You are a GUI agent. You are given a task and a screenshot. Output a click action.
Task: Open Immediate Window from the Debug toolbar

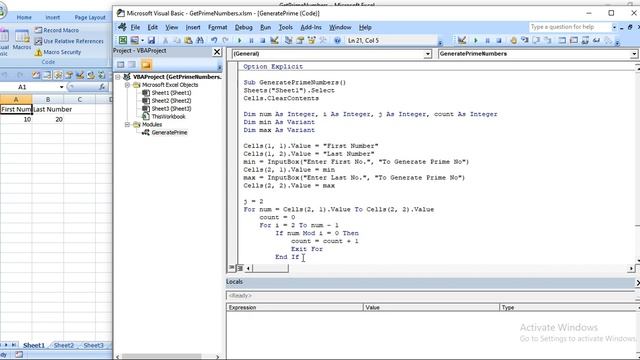pyautogui.click(x=573, y=40)
